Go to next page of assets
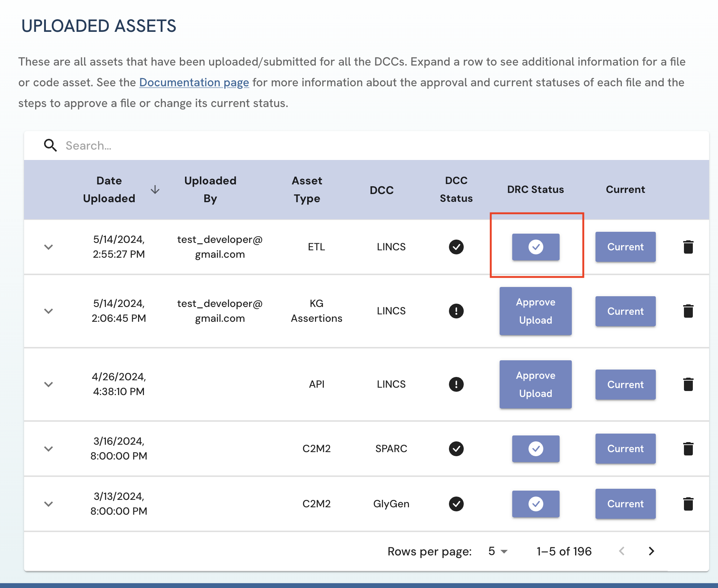Image resolution: width=718 pixels, height=588 pixels. pyautogui.click(x=651, y=551)
